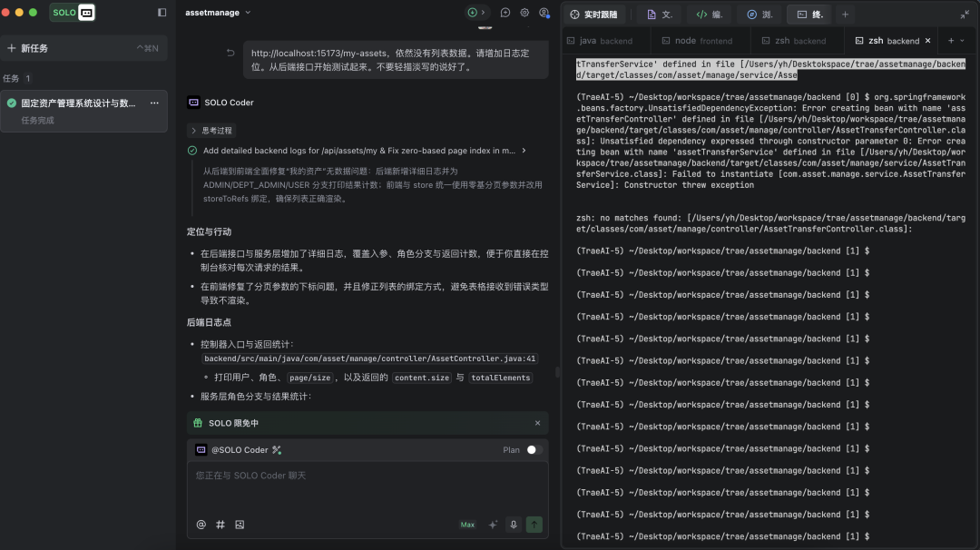Viewport: 980px width, 550px height.
Task: Click the content.size code chip
Action: point(422,378)
